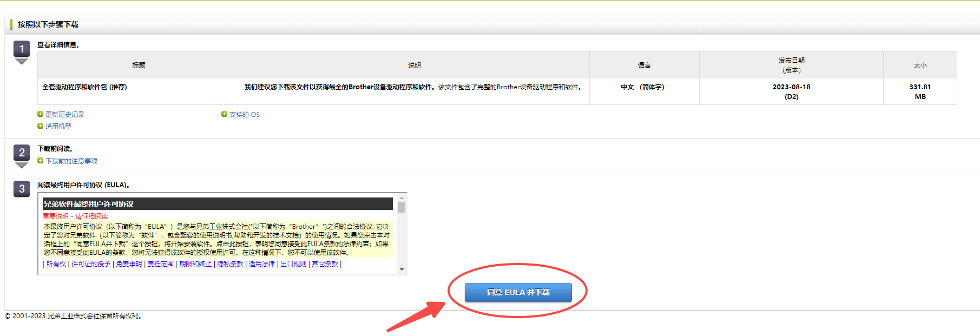Click the green plus icon beside 下载前的注意事项
The height and width of the screenshot is (336, 980).
click(40, 161)
